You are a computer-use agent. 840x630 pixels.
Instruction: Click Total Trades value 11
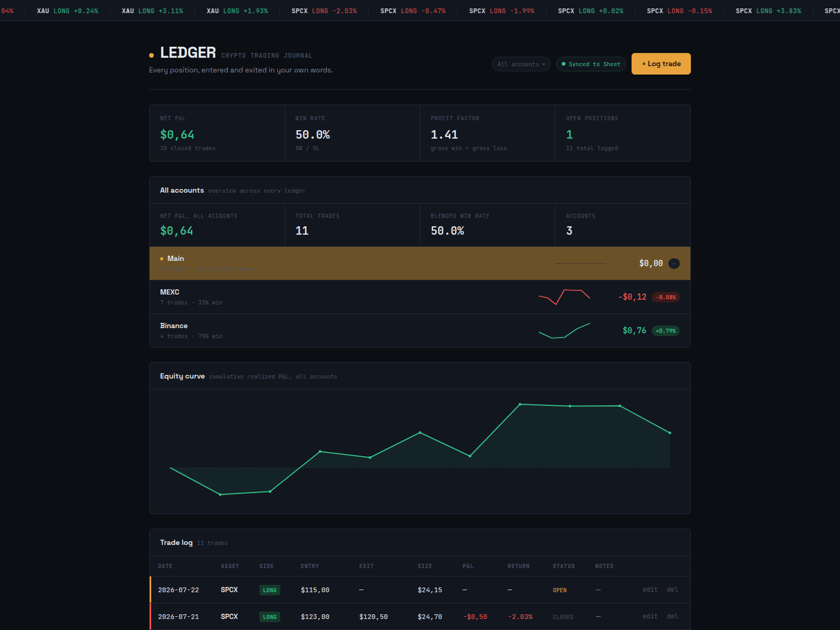[x=302, y=231]
